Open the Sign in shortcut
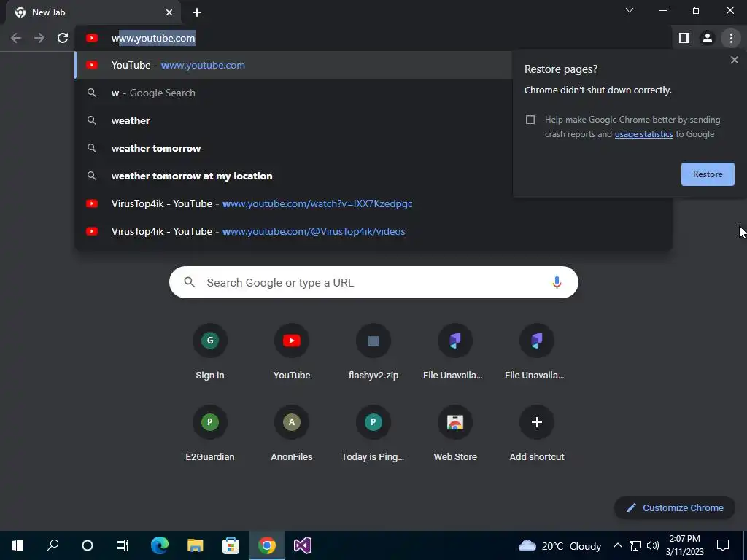Image resolution: width=747 pixels, height=560 pixels. 209,352
